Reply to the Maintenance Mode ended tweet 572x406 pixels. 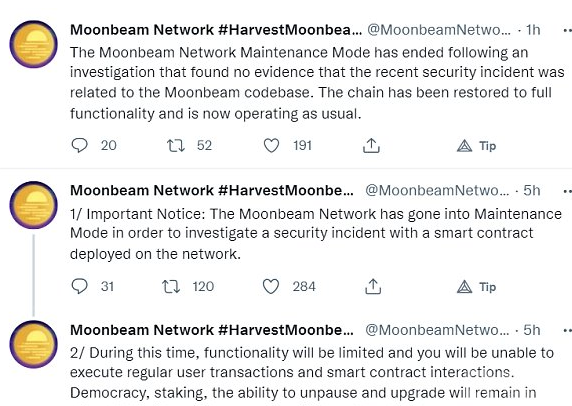pos(79,146)
